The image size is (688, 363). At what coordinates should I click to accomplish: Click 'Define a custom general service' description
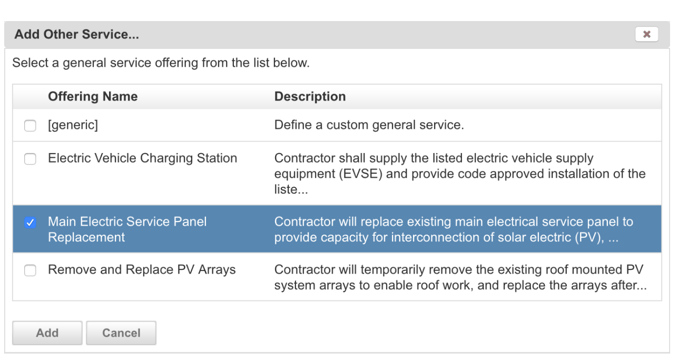tap(369, 125)
